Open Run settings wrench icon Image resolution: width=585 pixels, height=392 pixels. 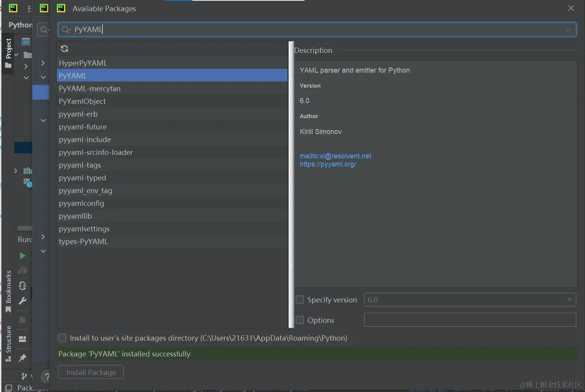22,301
